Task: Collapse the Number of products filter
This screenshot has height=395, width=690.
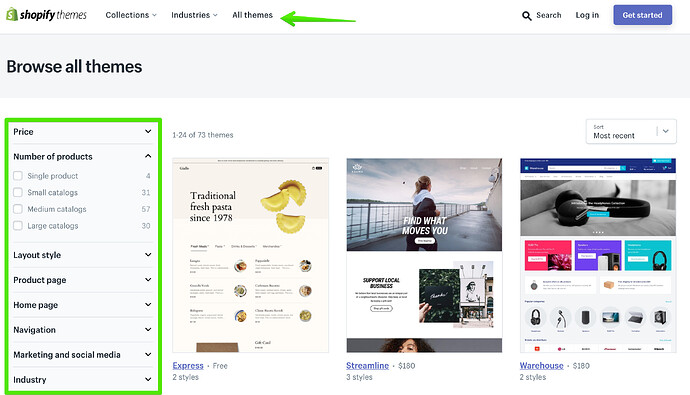Action: click(83, 157)
